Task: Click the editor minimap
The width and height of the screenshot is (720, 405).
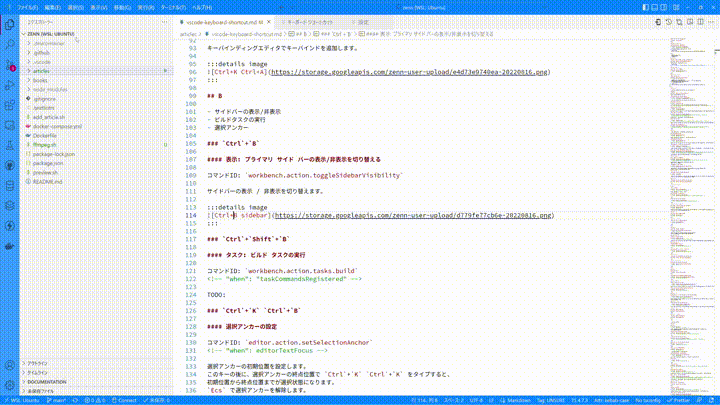Action: [x=691, y=216]
